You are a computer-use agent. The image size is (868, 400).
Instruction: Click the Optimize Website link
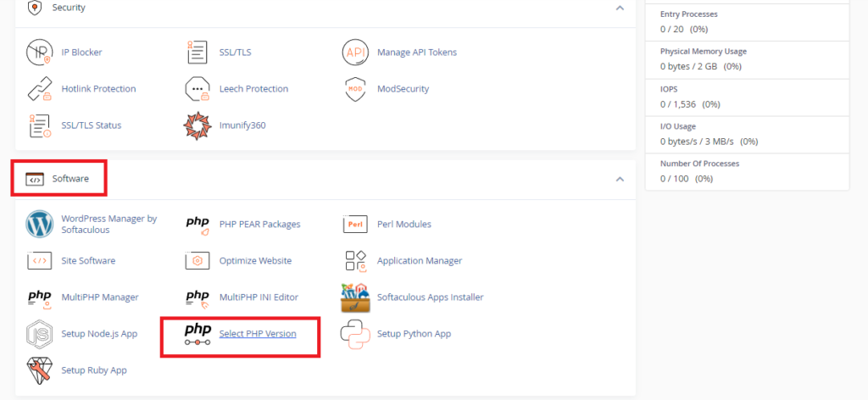[255, 260]
